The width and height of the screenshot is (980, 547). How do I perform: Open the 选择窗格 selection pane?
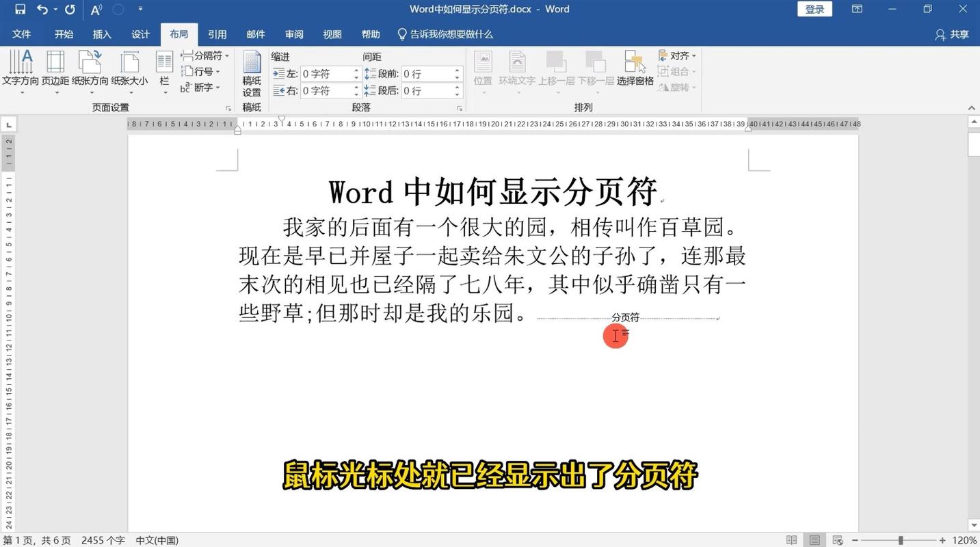(635, 68)
